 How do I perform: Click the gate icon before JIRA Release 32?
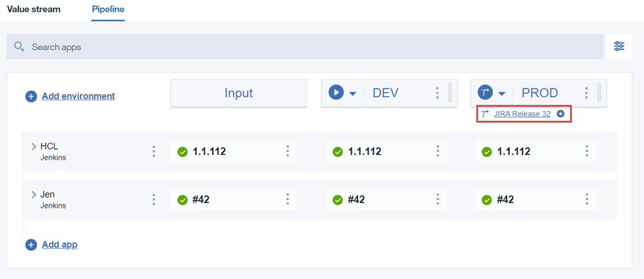485,114
